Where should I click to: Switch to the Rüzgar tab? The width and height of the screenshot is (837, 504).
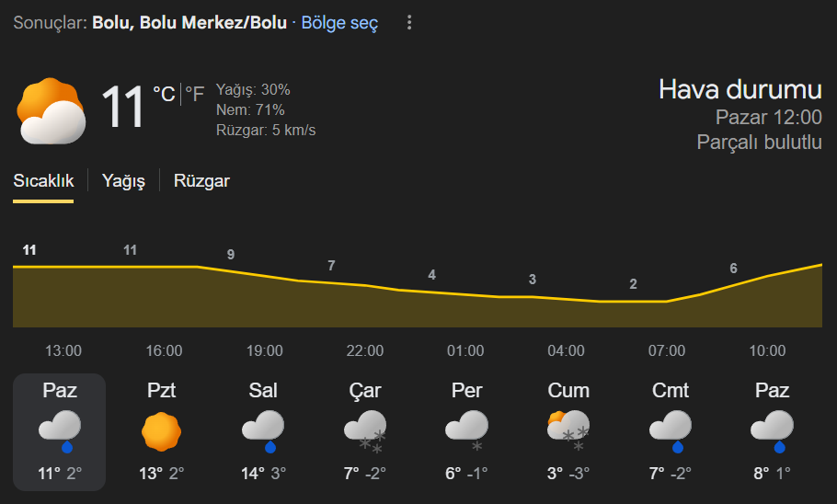point(201,181)
